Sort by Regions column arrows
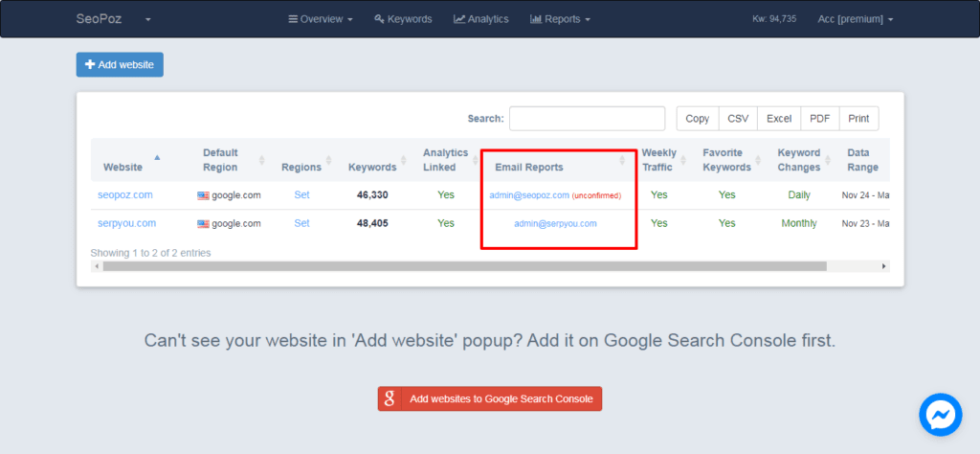Image resolution: width=980 pixels, height=454 pixels. [329, 160]
